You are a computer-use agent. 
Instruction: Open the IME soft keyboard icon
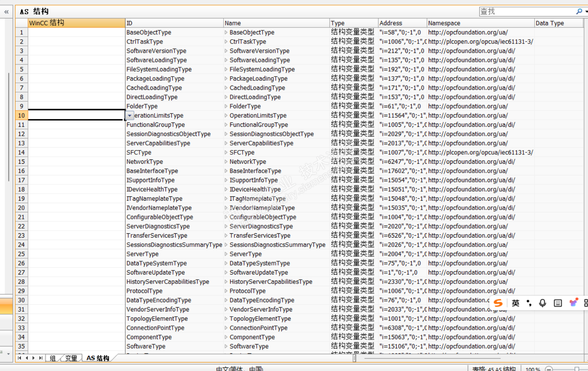coord(558,303)
